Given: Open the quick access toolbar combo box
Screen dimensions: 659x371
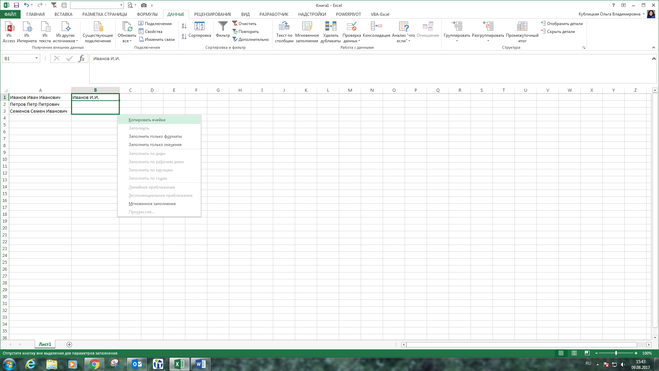Looking at the screenshot, I should (97, 5).
